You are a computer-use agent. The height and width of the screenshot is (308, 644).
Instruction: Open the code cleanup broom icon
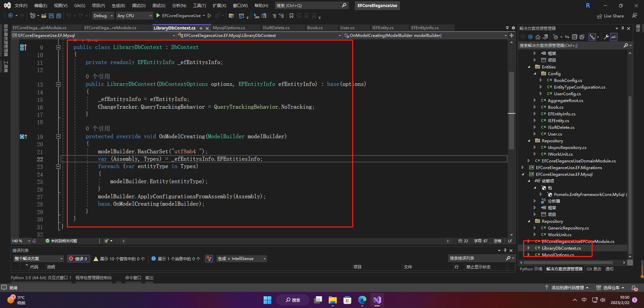tap(107, 241)
